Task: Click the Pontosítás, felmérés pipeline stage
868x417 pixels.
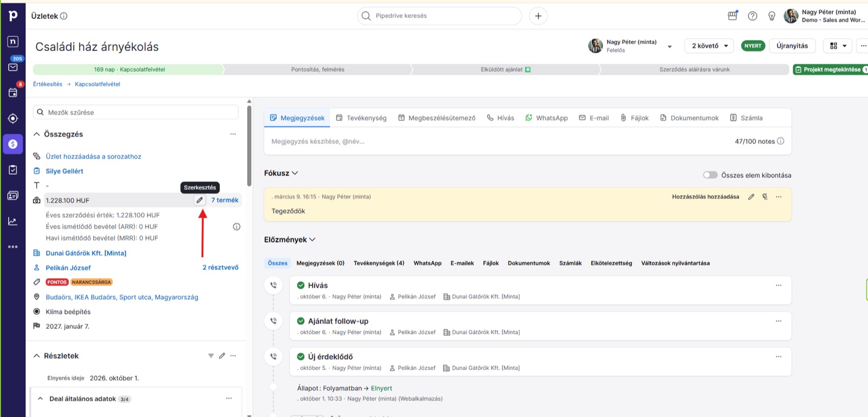Action: [318, 69]
